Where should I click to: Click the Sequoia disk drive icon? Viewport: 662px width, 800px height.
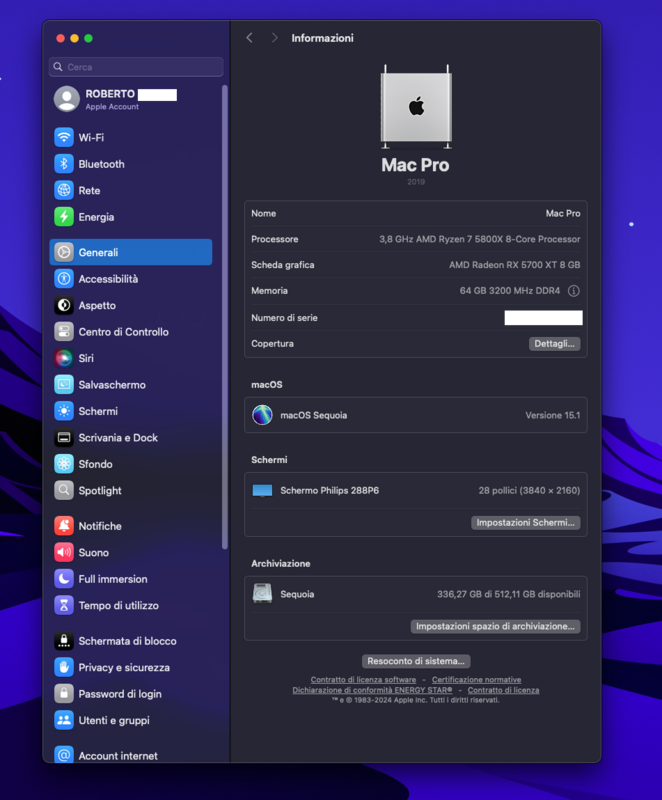pyautogui.click(x=262, y=594)
